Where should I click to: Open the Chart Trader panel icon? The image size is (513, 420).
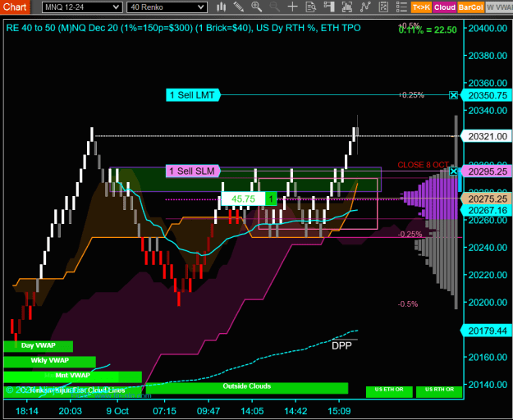(x=329, y=7)
